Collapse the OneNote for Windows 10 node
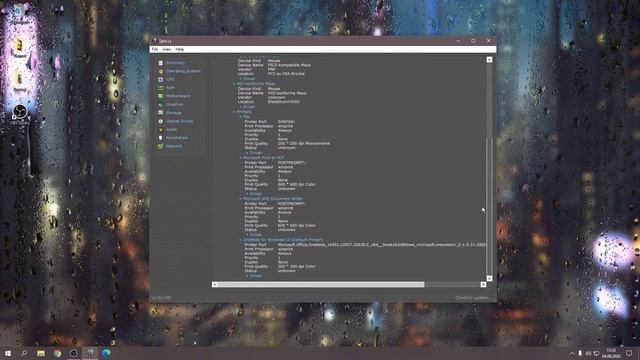 (241, 240)
